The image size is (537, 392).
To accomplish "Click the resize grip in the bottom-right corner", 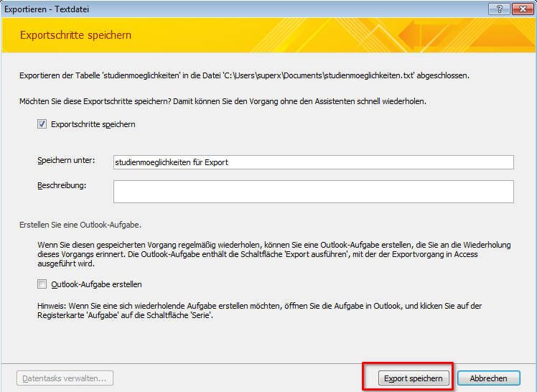I will (532, 387).
